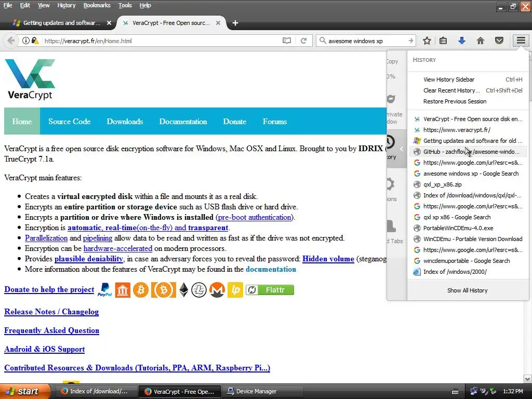Click the clock showing 1:32 PM
Image resolution: width=532 pixels, height=399 pixels.
(513, 391)
